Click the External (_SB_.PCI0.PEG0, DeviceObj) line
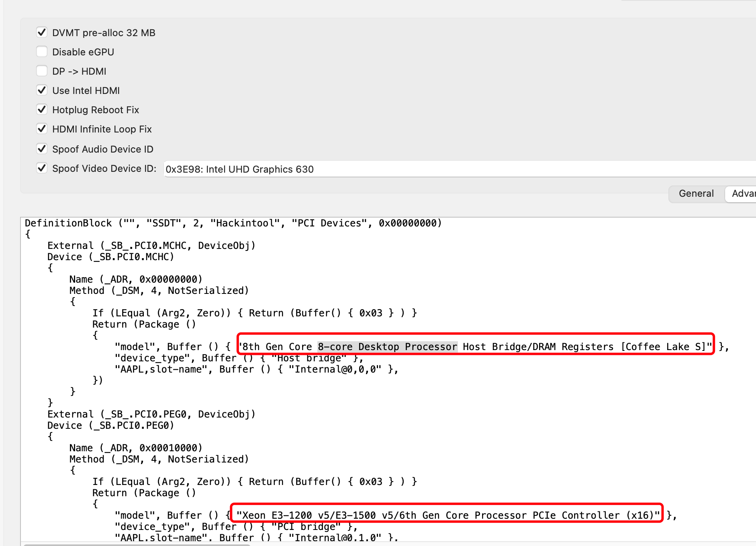 tap(151, 414)
